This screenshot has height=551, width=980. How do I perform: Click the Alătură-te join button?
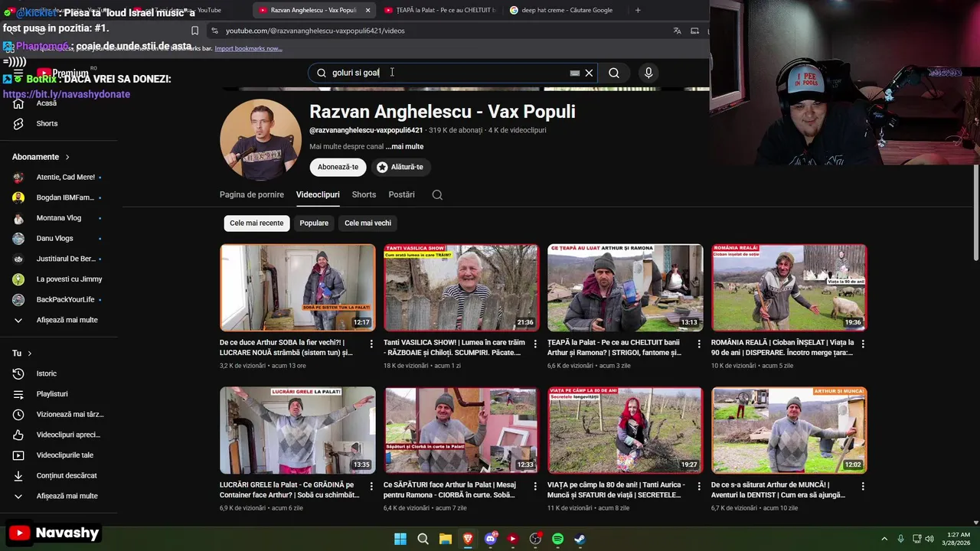click(x=400, y=167)
